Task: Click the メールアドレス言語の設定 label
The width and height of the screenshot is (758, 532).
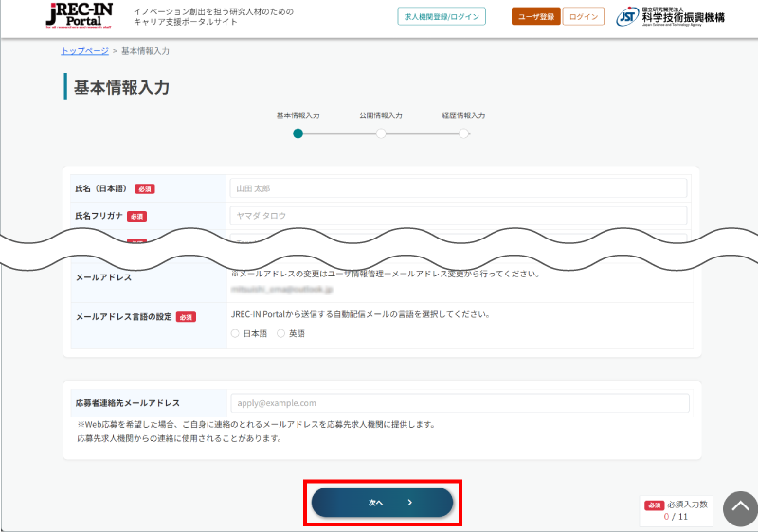Action: point(124,317)
